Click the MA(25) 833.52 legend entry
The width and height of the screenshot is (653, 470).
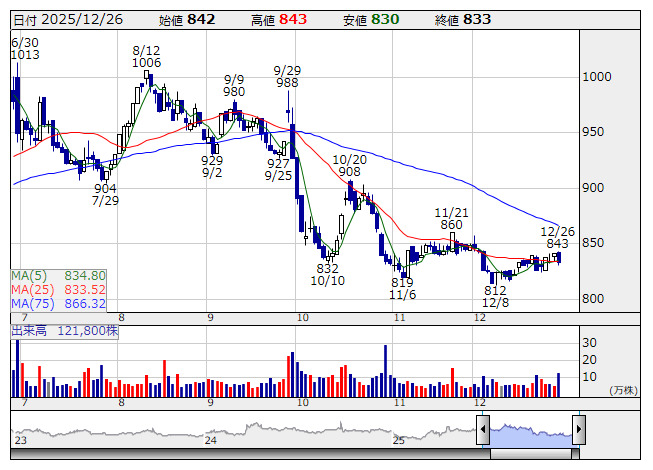pyautogui.click(x=58, y=290)
